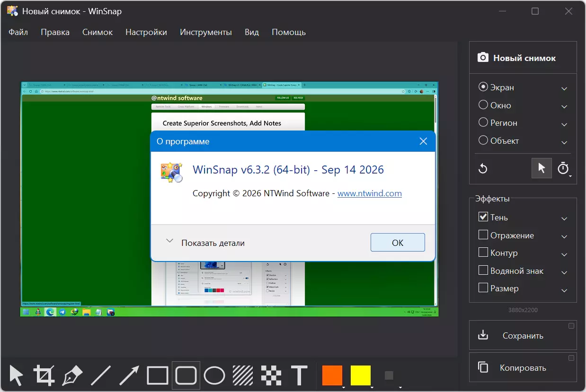Click the download icon on Сохранить
Viewport: 586px width, 392px height.
click(x=483, y=335)
